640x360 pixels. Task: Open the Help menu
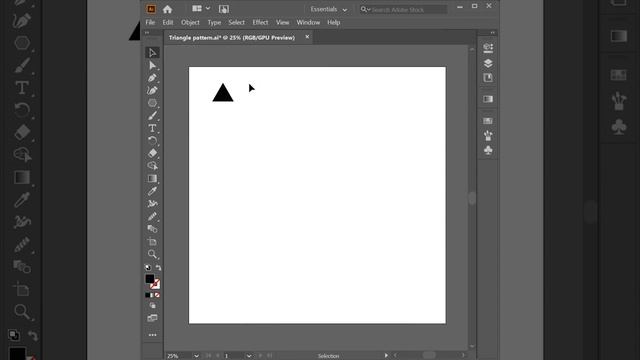[x=333, y=22]
